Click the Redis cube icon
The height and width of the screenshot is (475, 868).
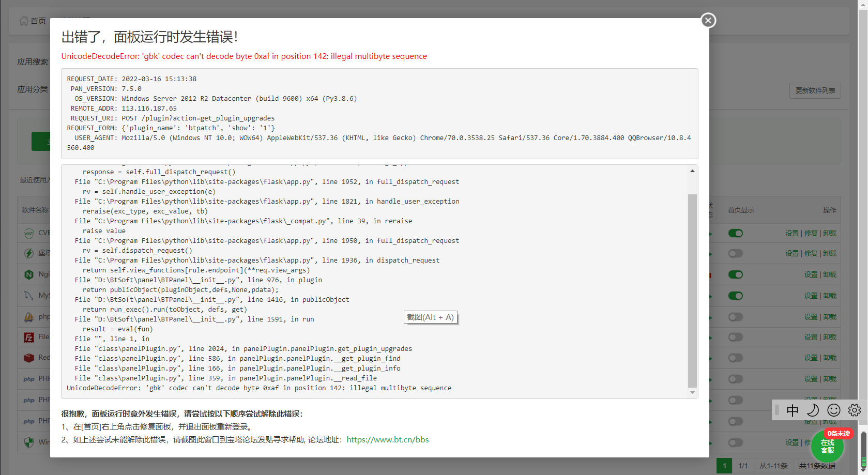[x=29, y=358]
